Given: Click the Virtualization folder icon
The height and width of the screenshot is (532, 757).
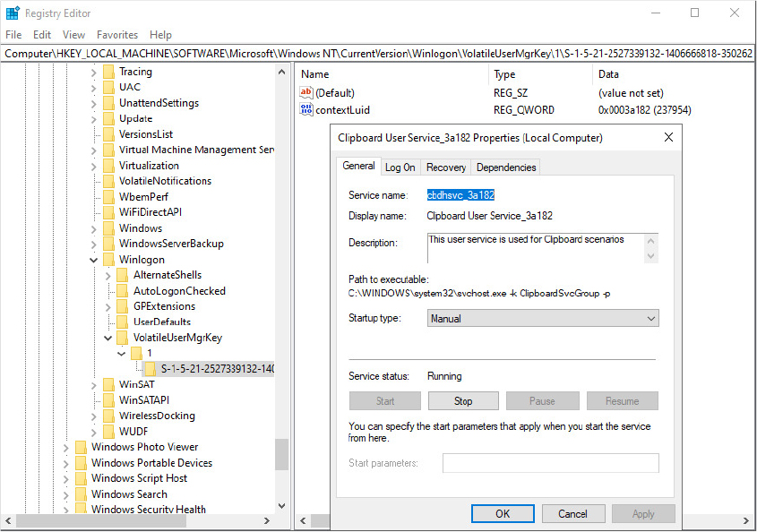Looking at the screenshot, I should (x=109, y=166).
